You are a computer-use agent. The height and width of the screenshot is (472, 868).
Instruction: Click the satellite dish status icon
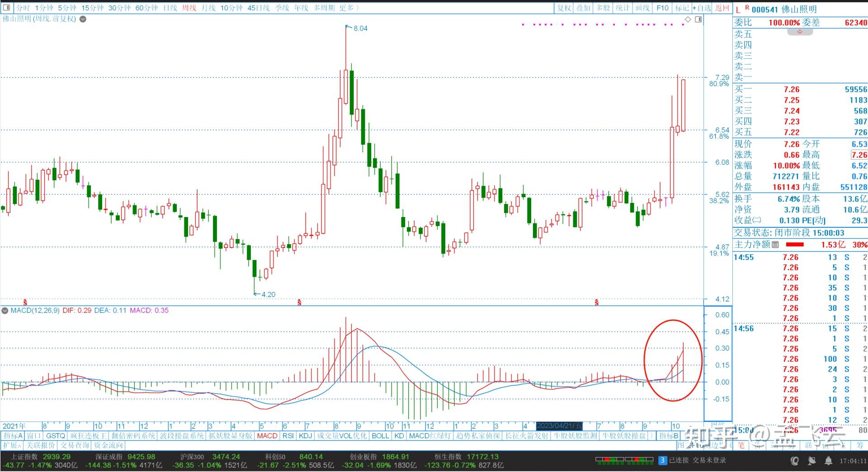coord(812,461)
